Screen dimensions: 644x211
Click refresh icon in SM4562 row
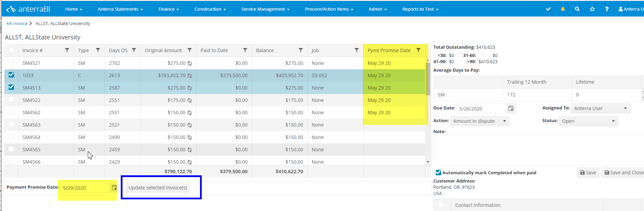pos(189,113)
